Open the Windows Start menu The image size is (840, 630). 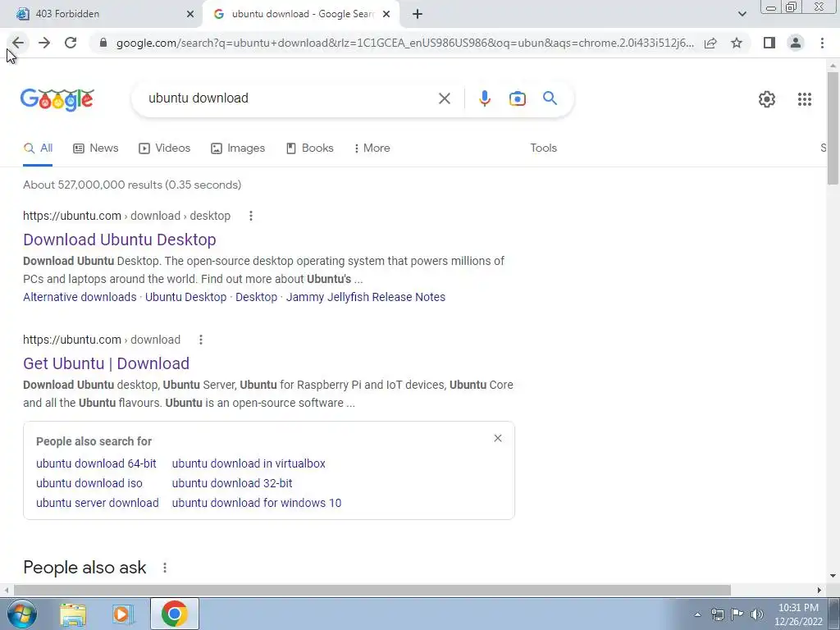(x=21, y=614)
